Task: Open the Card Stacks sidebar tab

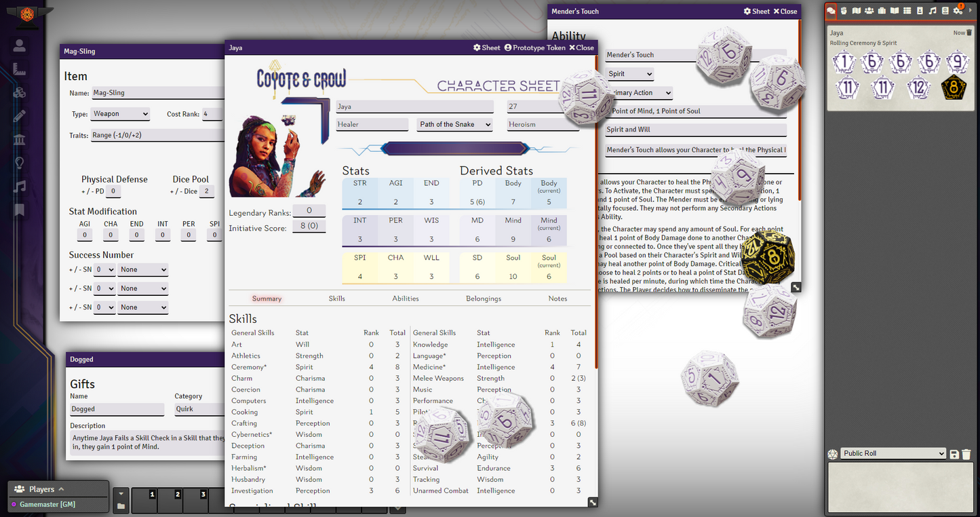Action: (920, 11)
